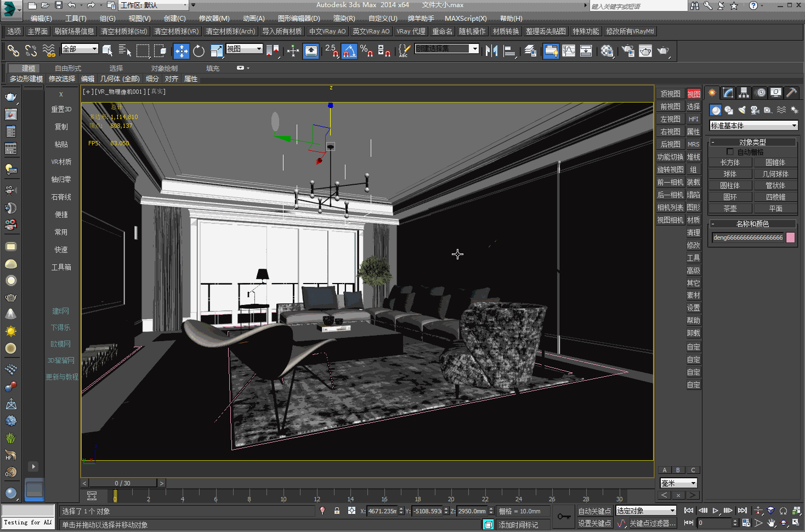805x532 pixels.
Task: Expand the 创建选择集 selection set dropdown
Action: pos(475,49)
